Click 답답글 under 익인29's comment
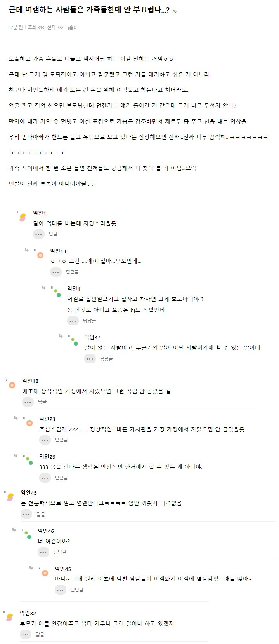 click(61, 478)
